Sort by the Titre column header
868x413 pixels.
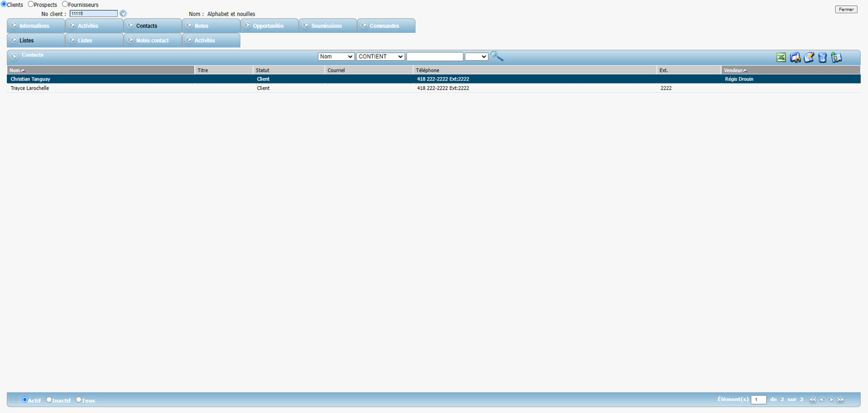click(x=224, y=70)
